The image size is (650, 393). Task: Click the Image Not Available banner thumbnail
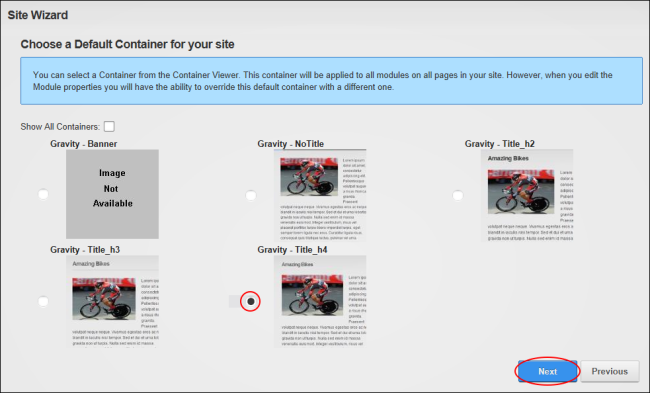click(112, 194)
